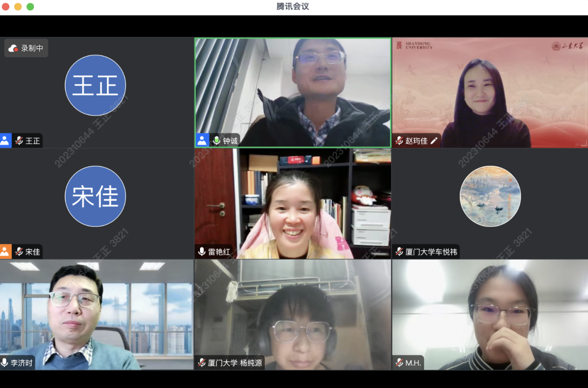Click the blue host person icon beside 钟诚
The height and width of the screenshot is (388, 588).
(x=202, y=140)
